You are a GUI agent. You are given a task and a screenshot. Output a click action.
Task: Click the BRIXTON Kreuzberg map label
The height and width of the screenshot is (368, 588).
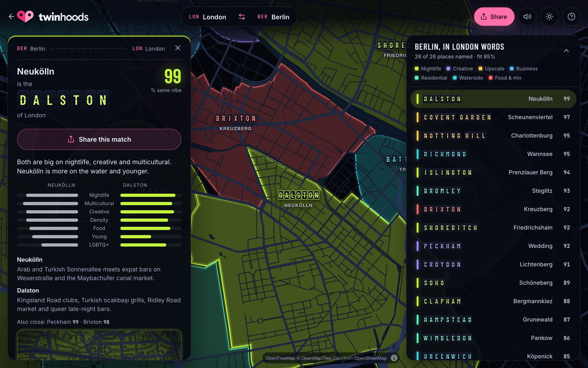[236, 122]
